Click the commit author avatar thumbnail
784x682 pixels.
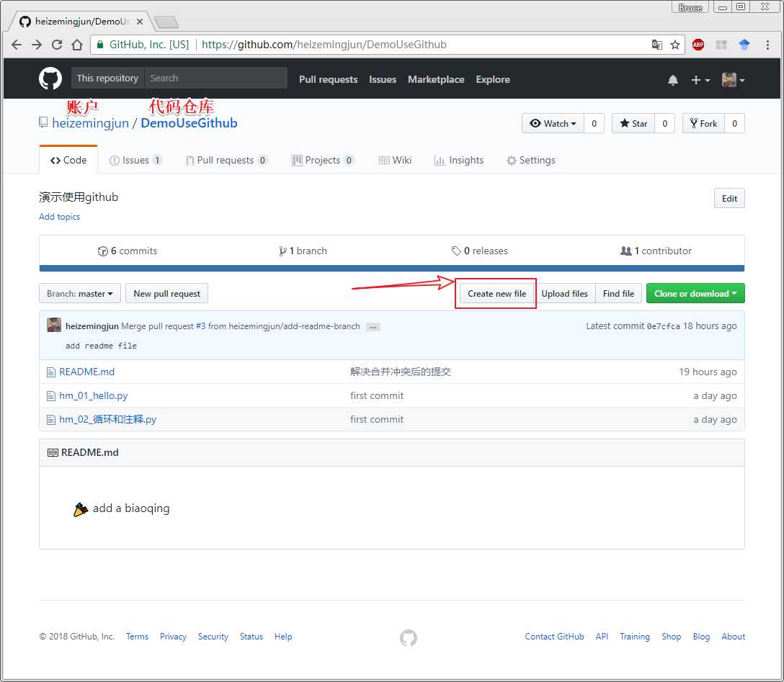54,325
